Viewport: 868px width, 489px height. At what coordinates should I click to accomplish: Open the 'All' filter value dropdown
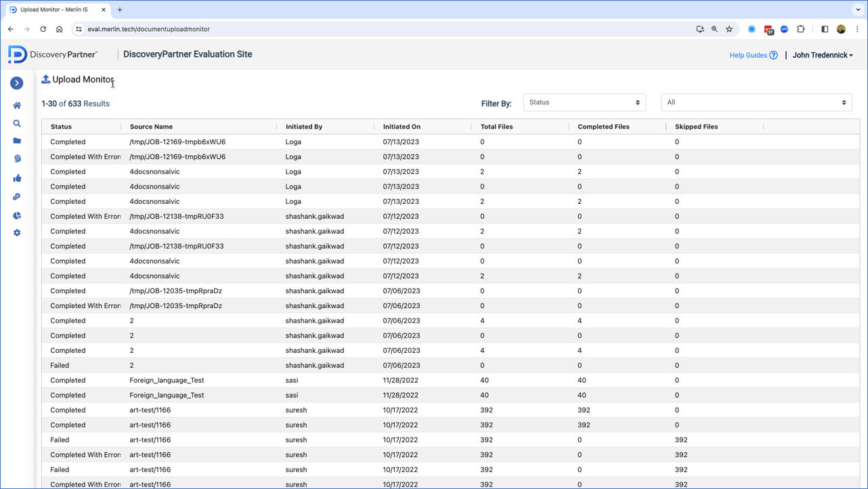756,102
